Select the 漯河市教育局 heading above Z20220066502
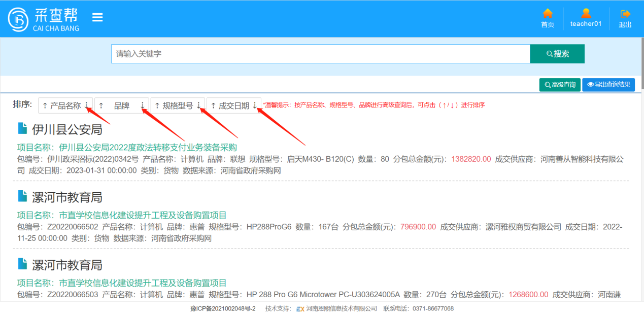 67,197
